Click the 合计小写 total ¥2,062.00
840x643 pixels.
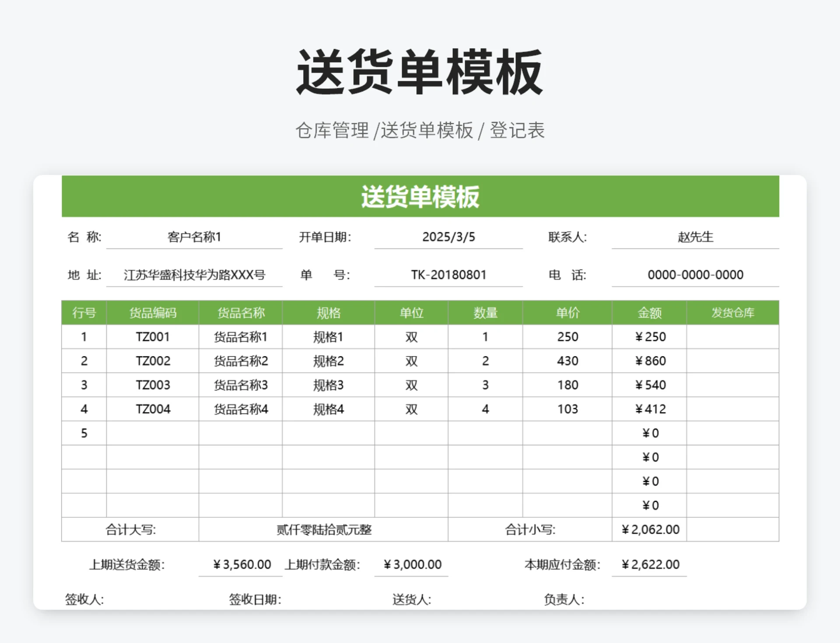click(649, 529)
